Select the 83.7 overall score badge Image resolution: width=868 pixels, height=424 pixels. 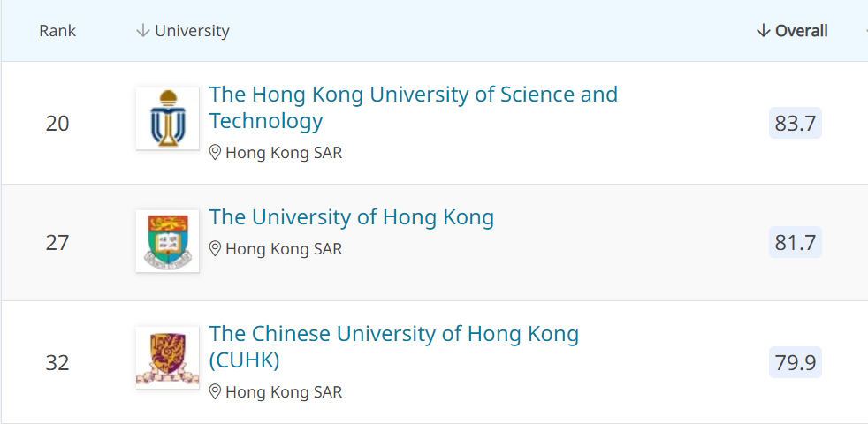[796, 124]
